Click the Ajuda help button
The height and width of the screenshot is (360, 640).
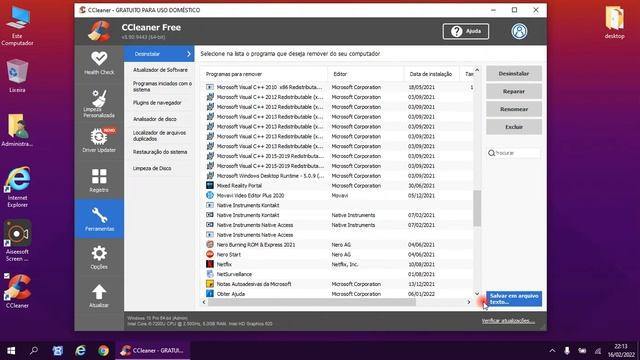click(x=466, y=31)
